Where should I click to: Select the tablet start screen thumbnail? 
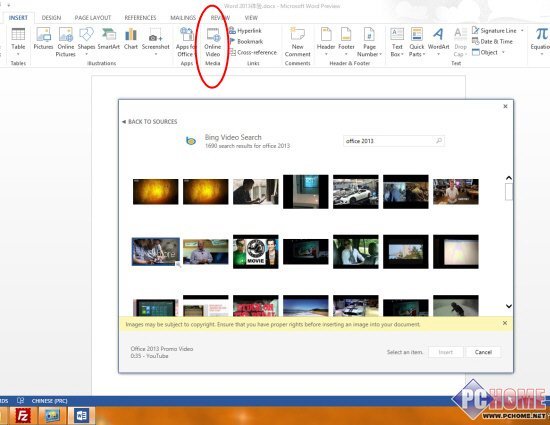155,308
